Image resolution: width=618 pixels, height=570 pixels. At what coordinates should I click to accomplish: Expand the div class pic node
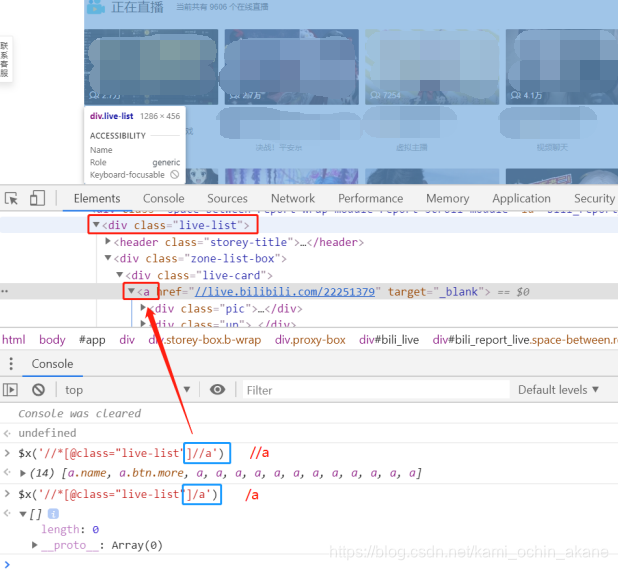pos(143,307)
